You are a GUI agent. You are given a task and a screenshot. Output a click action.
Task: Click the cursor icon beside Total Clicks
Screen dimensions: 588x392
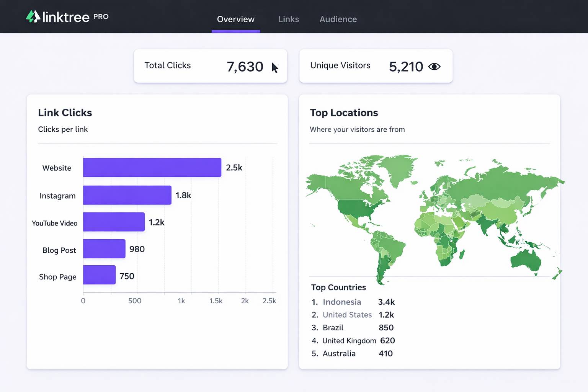point(274,68)
